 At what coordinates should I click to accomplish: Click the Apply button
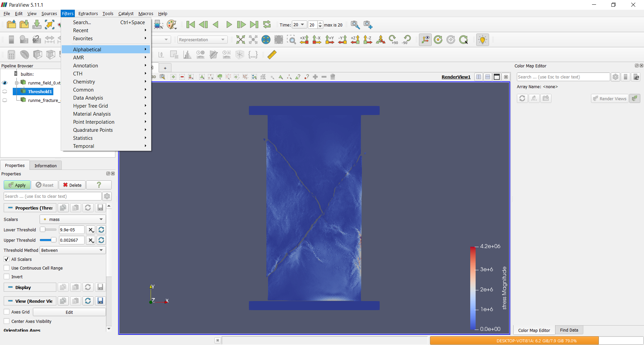[x=17, y=185]
